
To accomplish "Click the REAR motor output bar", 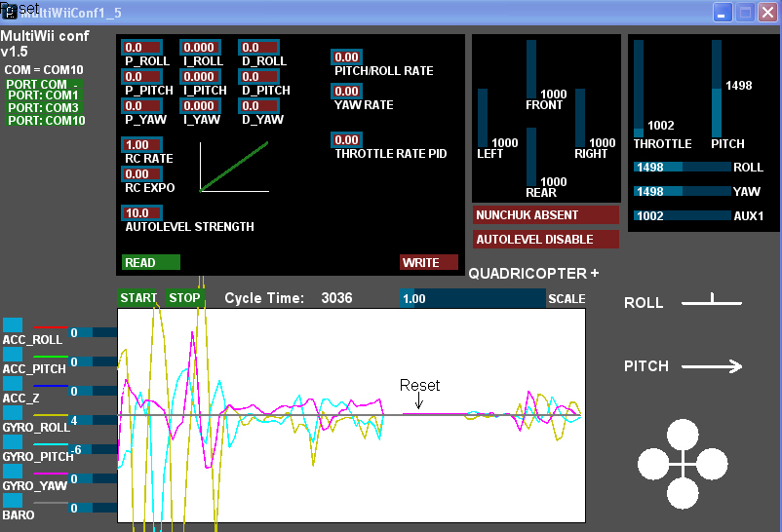I will [531, 157].
